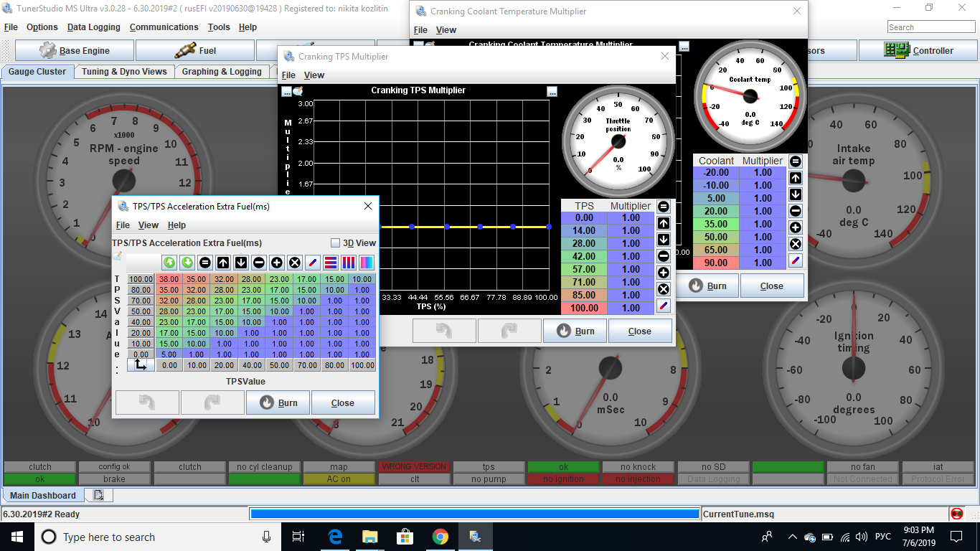Open right '...' options button on Cranking TPS chart

coord(552,91)
